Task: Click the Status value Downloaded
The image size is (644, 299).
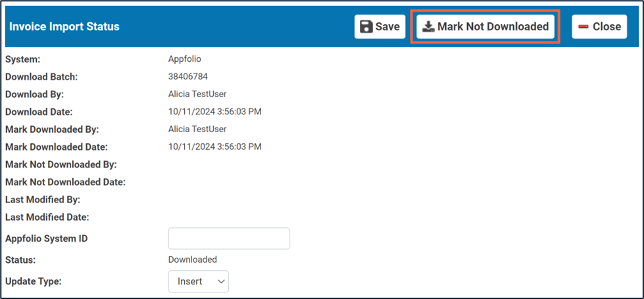Action: (193, 260)
